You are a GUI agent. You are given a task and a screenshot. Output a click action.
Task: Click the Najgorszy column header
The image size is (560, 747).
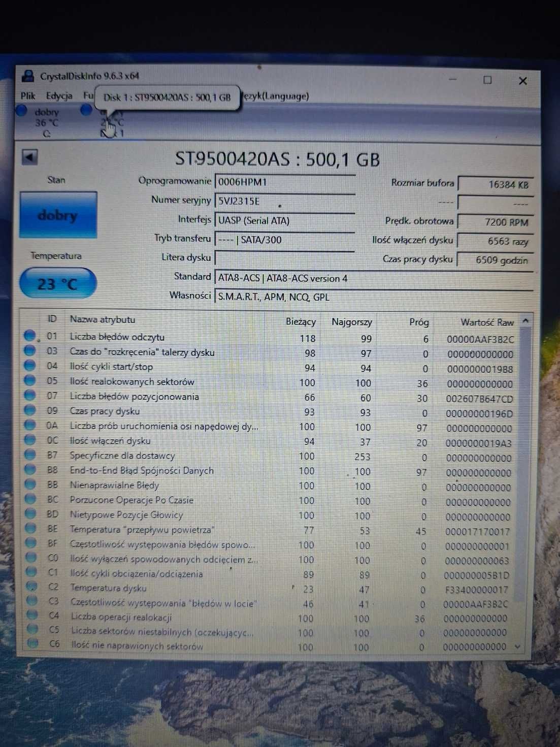click(x=352, y=322)
